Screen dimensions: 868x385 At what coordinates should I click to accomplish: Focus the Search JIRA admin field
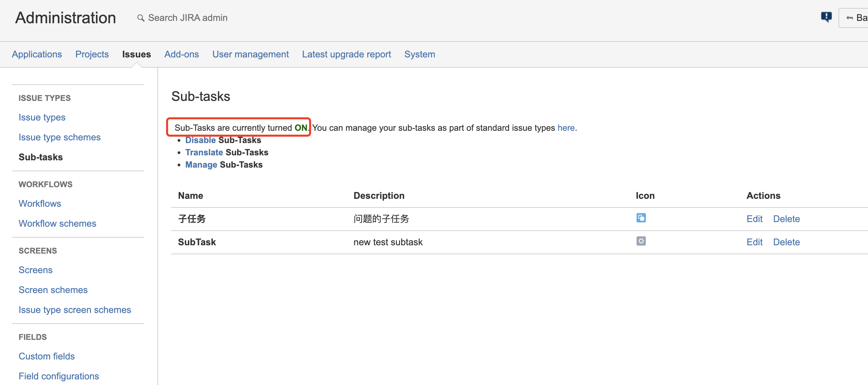187,18
